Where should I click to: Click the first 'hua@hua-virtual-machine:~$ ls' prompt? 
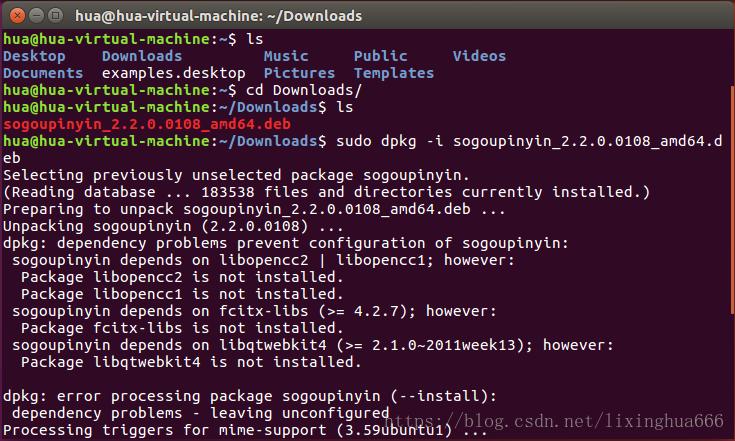click(x=133, y=39)
